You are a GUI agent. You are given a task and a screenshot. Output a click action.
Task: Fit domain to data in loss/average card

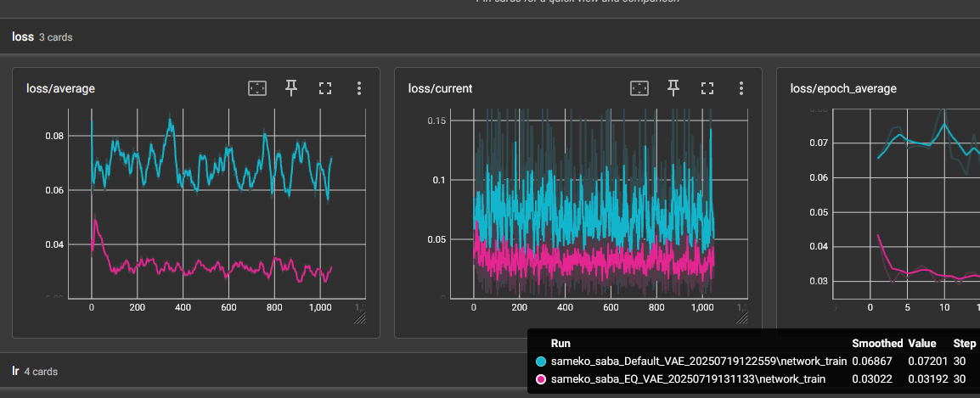pos(257,88)
